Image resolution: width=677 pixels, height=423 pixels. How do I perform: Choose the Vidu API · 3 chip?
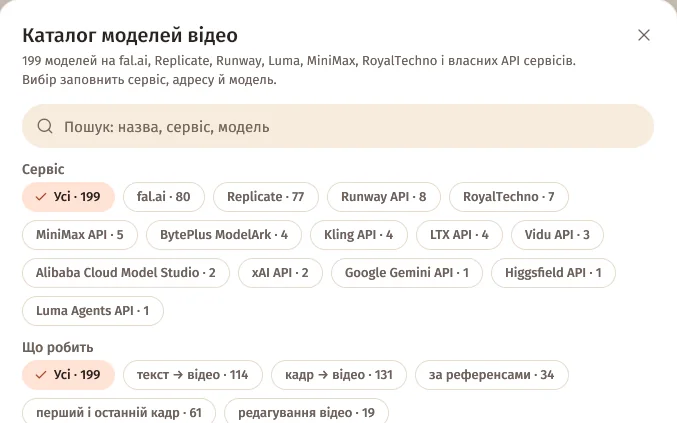557,235
